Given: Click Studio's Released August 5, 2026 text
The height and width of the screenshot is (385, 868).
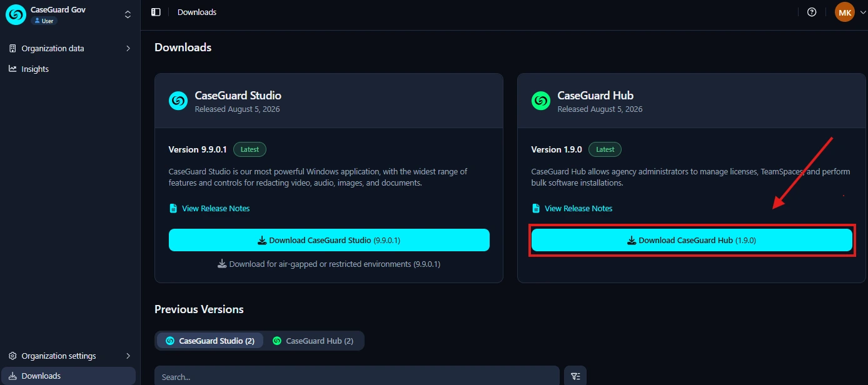Looking at the screenshot, I should 238,109.
